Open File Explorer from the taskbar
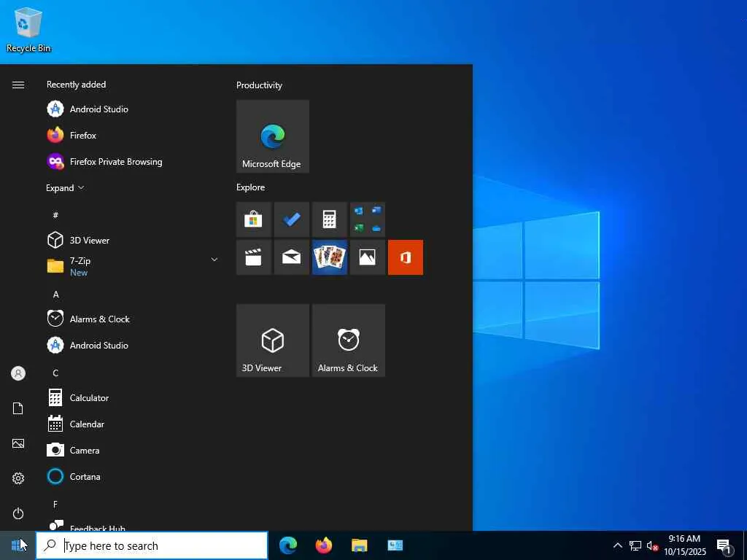 [x=360, y=545]
